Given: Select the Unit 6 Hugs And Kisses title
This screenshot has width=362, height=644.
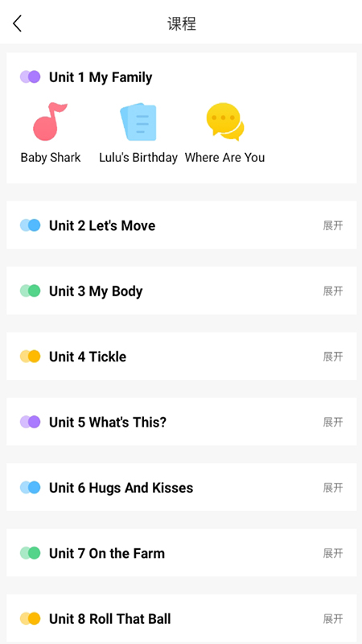Looking at the screenshot, I should point(121,488).
